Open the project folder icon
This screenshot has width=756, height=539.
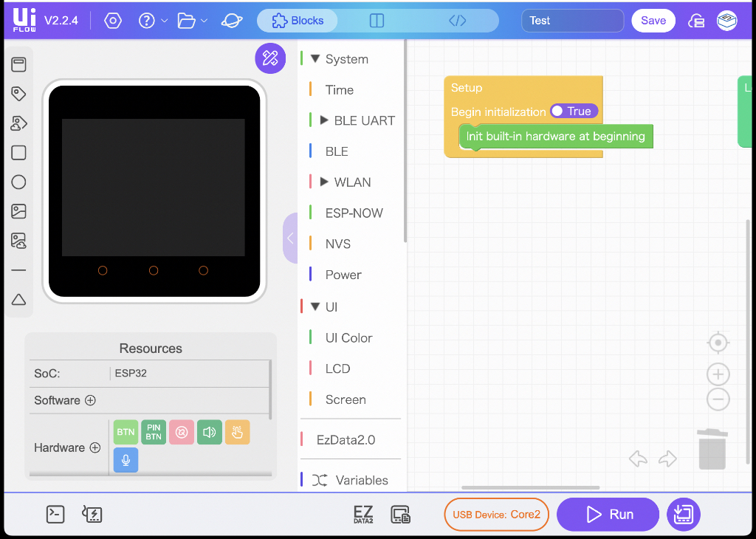click(186, 21)
